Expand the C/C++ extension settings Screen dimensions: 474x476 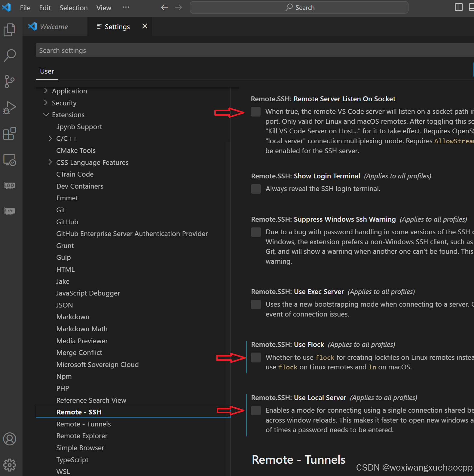pyautogui.click(x=50, y=138)
